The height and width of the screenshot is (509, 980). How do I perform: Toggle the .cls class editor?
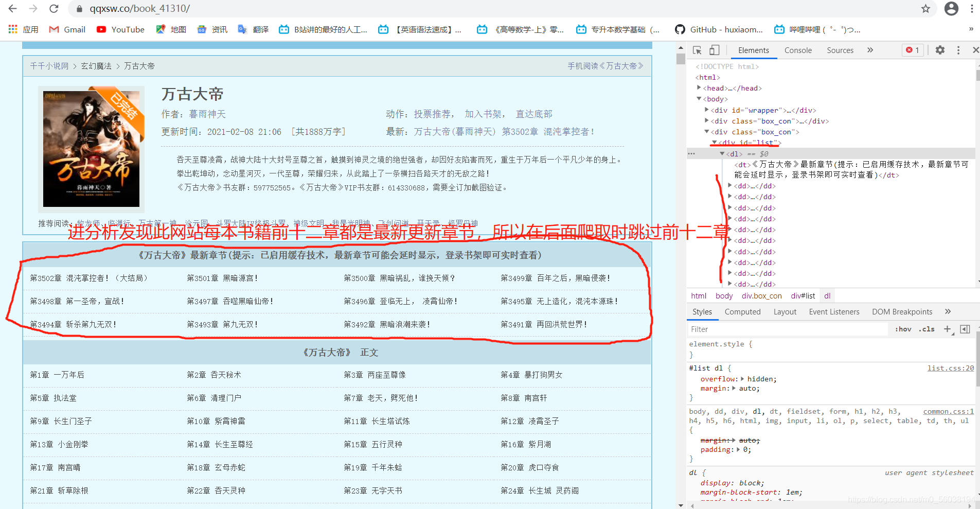point(926,329)
